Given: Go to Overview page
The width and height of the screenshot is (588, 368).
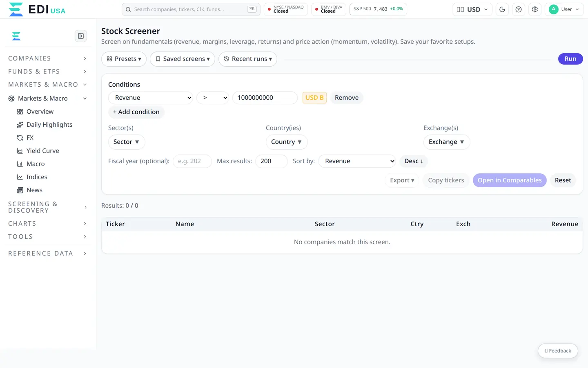Looking at the screenshot, I should 40,112.
